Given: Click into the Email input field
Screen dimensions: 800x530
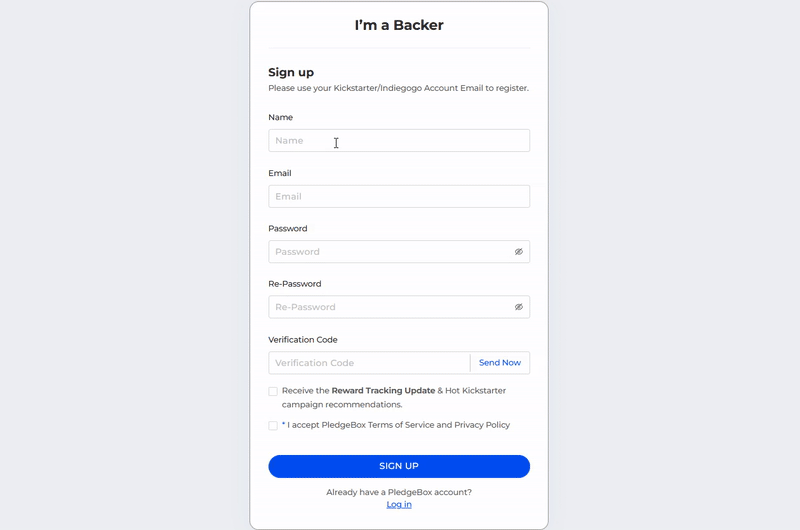Looking at the screenshot, I should click(398, 197).
